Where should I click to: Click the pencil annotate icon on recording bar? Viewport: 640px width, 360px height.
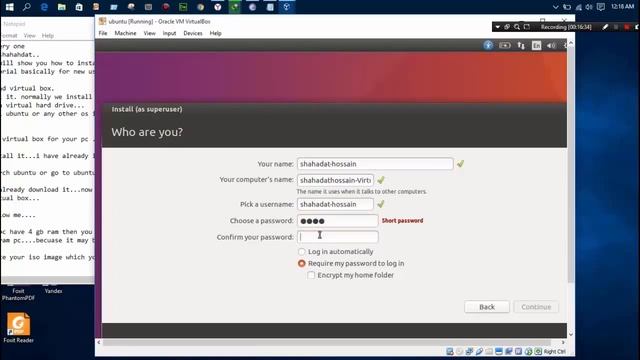tap(605, 27)
